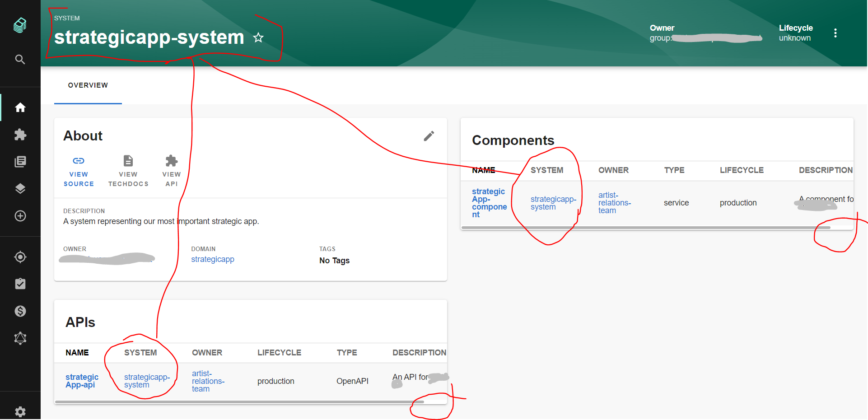Screen dimensions: 868x420
Task: Edit the About card using the pencil icon
Action: click(429, 135)
